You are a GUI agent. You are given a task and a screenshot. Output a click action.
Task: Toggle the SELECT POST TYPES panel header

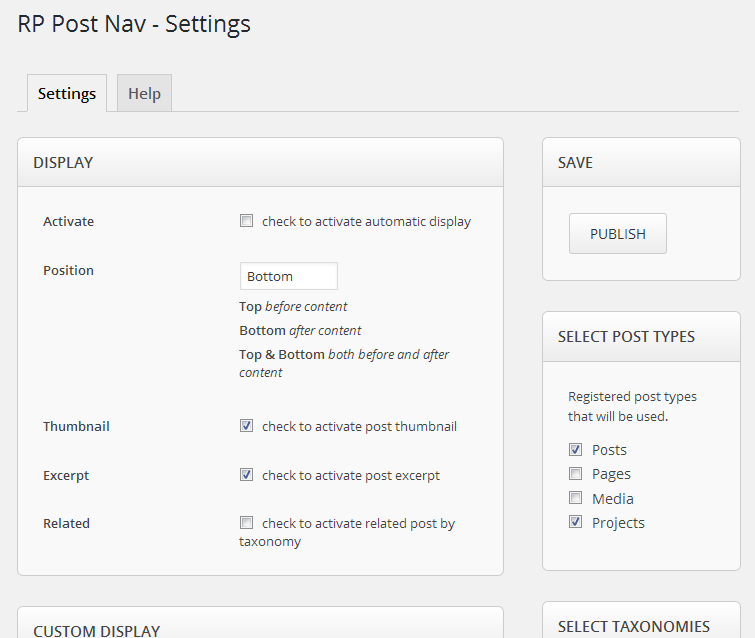coord(641,336)
